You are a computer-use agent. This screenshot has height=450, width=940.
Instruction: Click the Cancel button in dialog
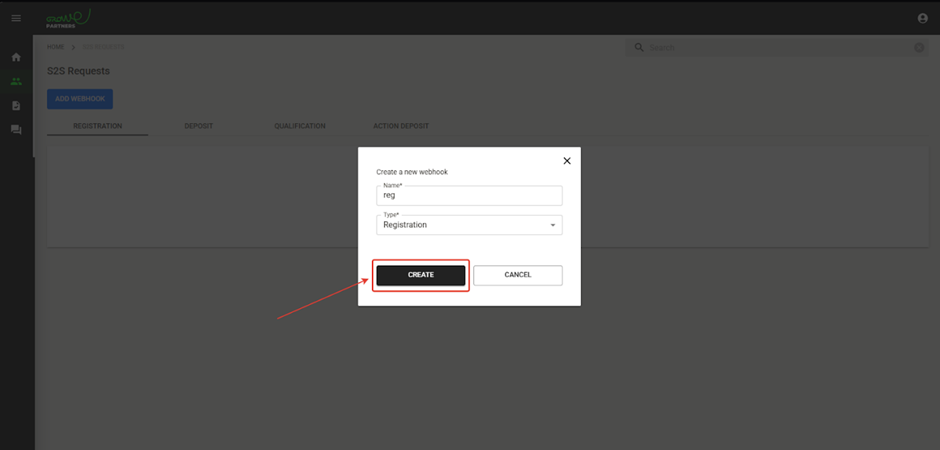coord(518,275)
